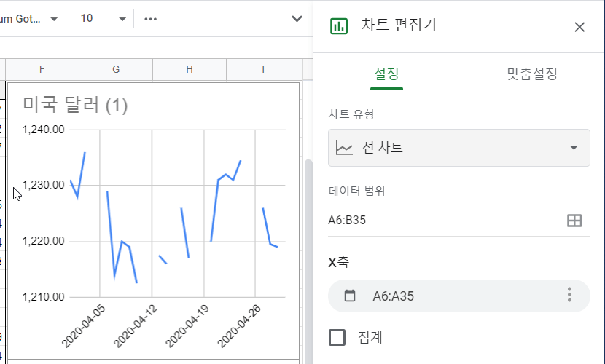Click the sheet's vertical scrollbar
This screenshot has height=364, width=605.
pyautogui.click(x=308, y=218)
